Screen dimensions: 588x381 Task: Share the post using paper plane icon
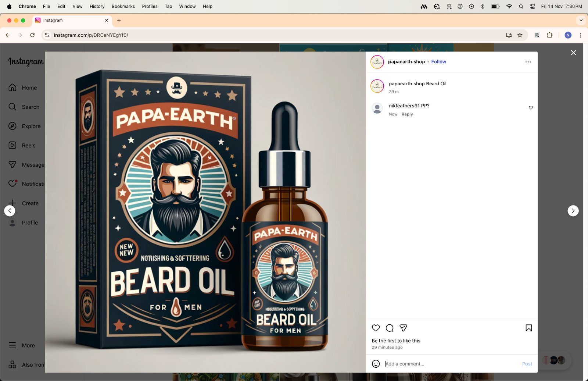403,328
